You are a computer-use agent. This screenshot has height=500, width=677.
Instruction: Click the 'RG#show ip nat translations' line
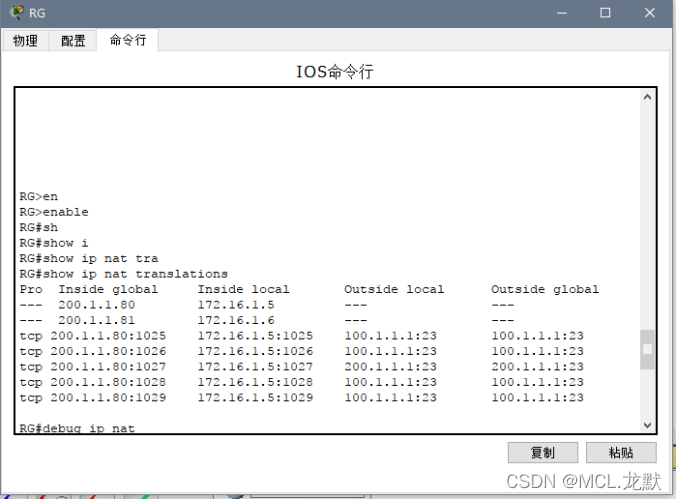pyautogui.click(x=123, y=274)
